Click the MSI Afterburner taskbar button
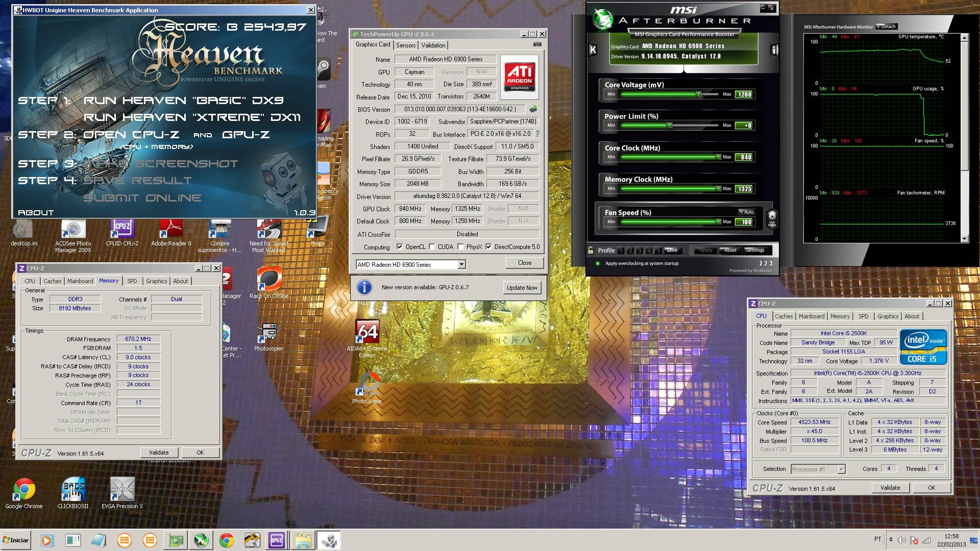The height and width of the screenshot is (551, 980). [201, 540]
